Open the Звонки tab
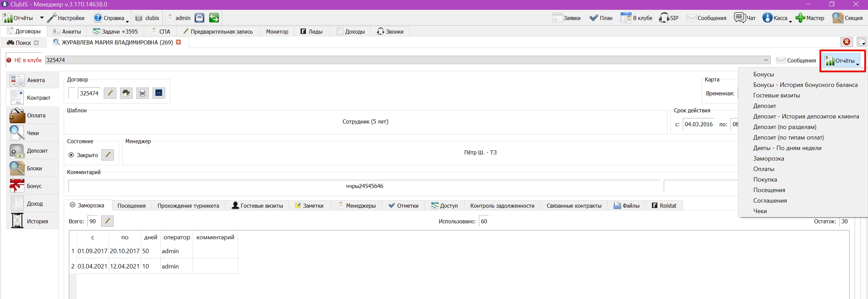868x299 pixels. coord(390,32)
